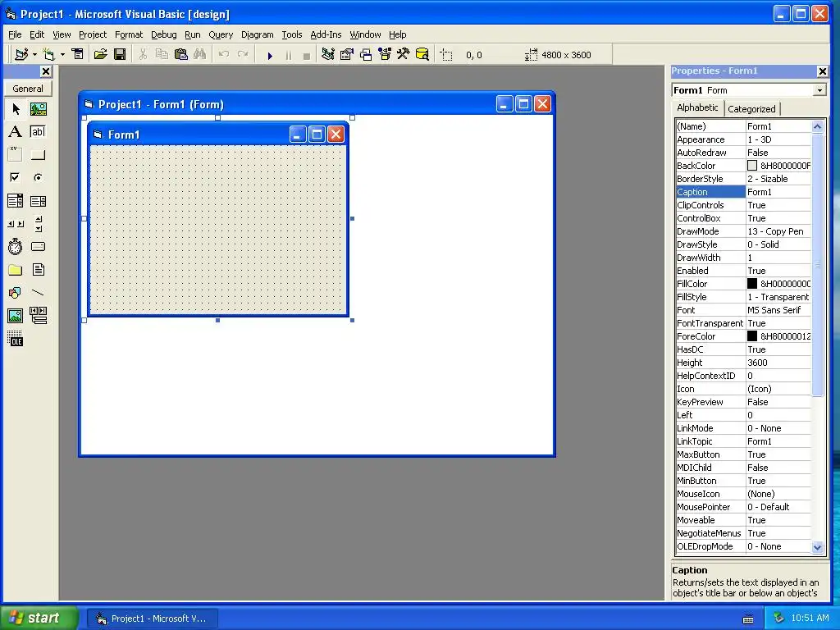
Task: Open the Menu Editor from toolbar
Action: 78,54
